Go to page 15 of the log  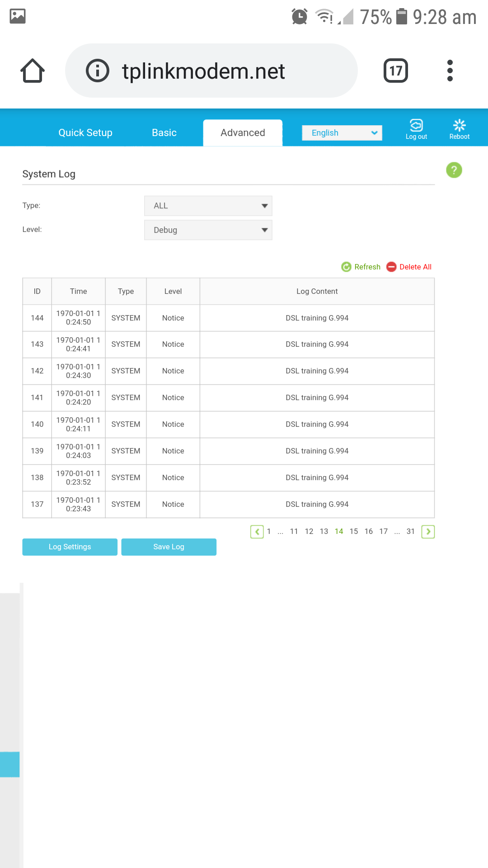pyautogui.click(x=354, y=532)
